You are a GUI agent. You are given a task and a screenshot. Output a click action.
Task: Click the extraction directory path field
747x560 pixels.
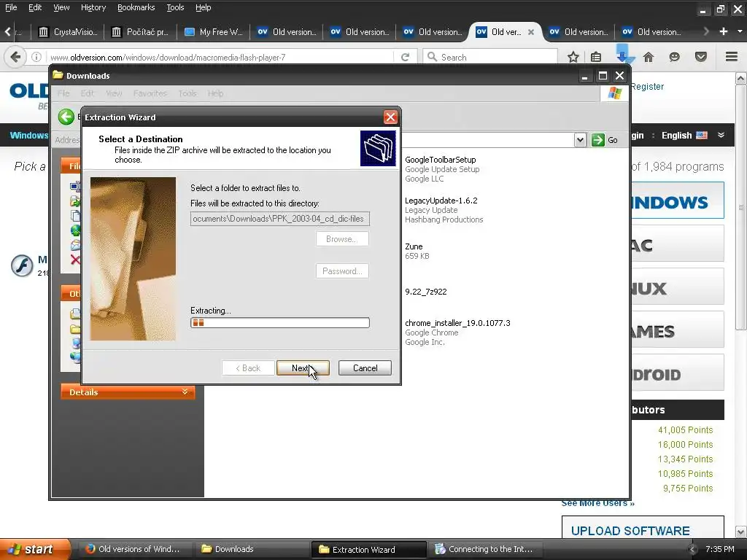279,219
